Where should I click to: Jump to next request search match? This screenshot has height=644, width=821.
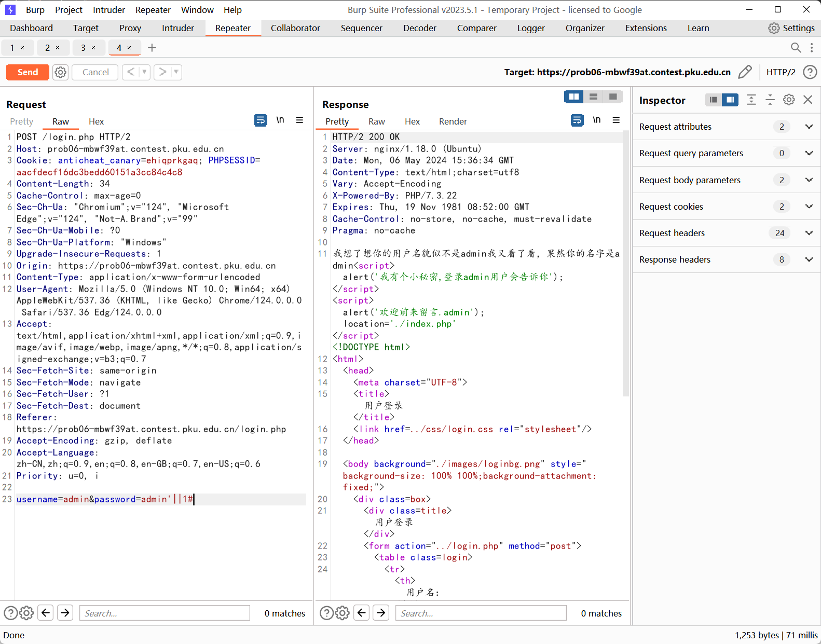65,613
